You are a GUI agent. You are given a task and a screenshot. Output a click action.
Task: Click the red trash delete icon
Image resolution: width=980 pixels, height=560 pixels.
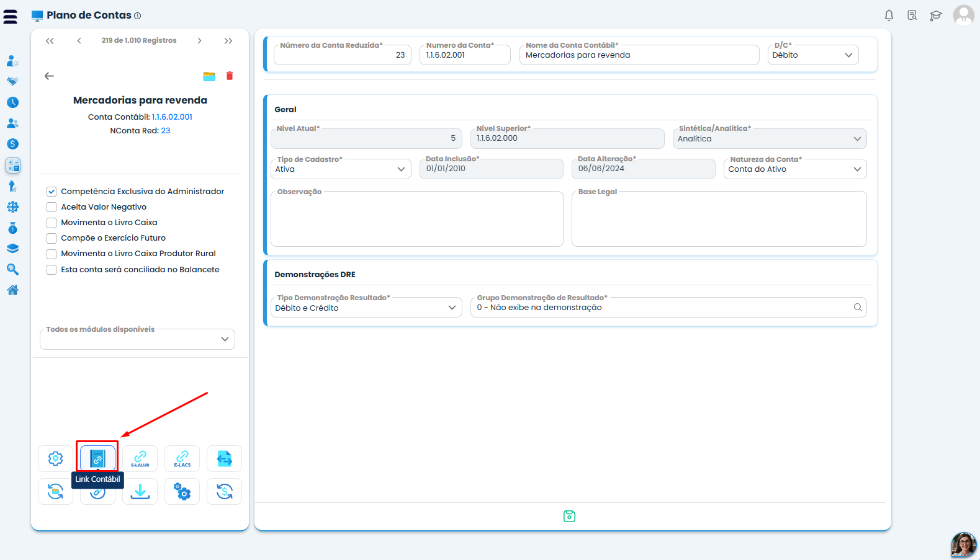(230, 76)
